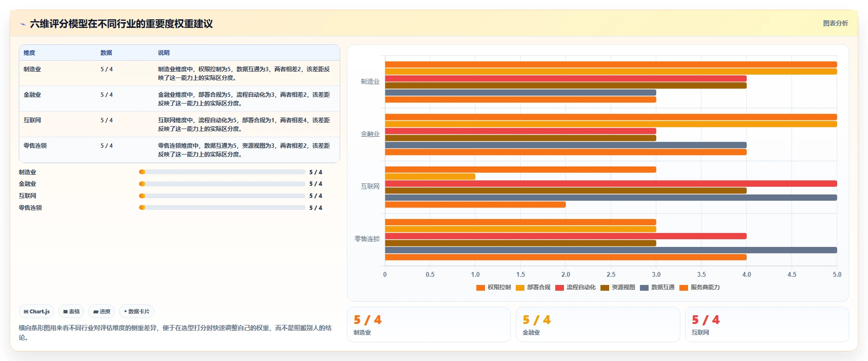The width and height of the screenshot is (868, 361).
Task: Click the slate 数据互通 bar in 金融业 group
Action: (x=566, y=145)
